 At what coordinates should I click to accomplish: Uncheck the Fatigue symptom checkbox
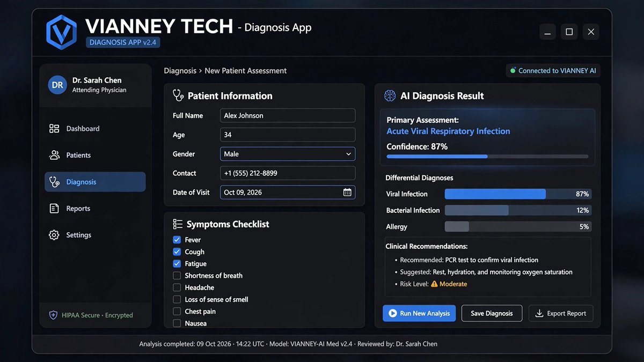click(x=177, y=263)
